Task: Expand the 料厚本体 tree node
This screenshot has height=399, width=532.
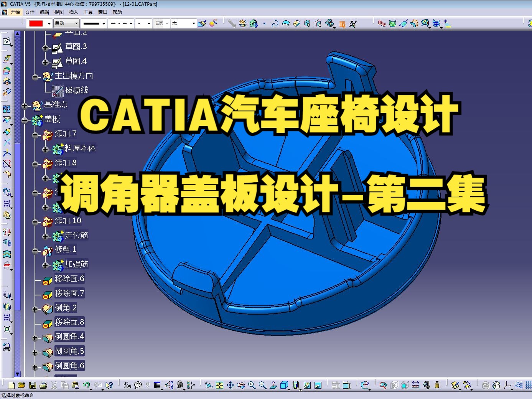Action: [45, 149]
